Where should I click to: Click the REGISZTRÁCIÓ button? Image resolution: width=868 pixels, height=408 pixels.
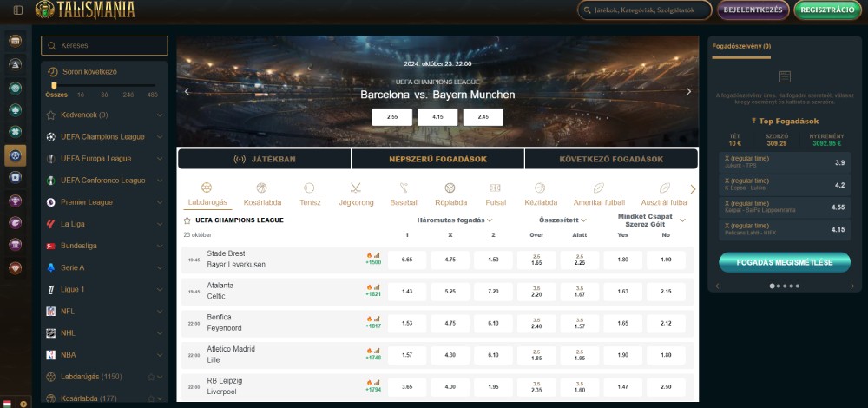pos(827,10)
